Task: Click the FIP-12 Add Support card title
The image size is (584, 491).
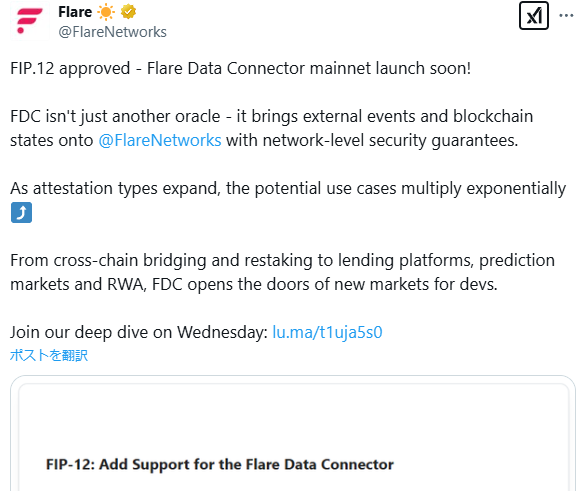Action: [x=220, y=465]
